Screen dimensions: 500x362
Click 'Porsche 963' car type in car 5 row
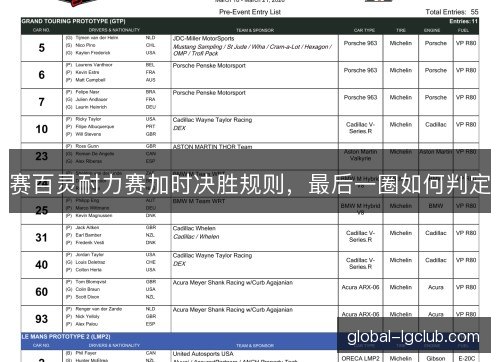[360, 43]
